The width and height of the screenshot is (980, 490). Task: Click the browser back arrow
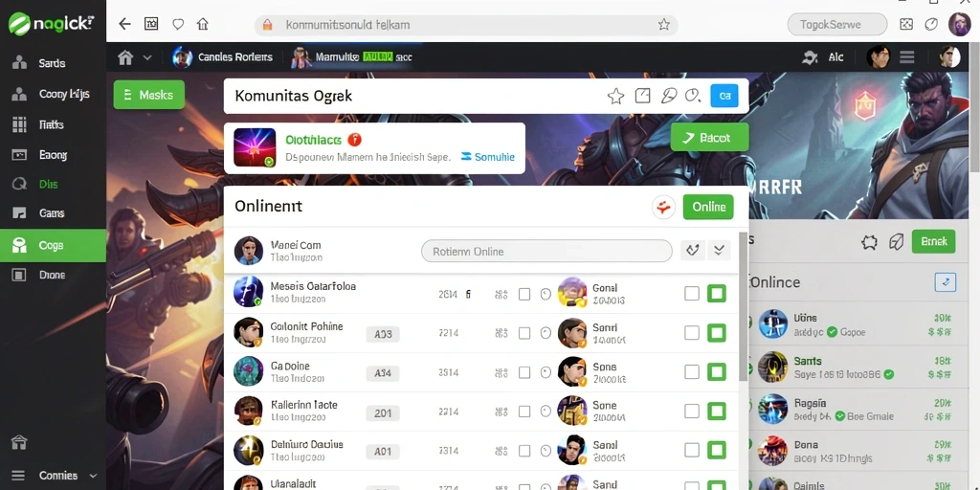click(125, 24)
